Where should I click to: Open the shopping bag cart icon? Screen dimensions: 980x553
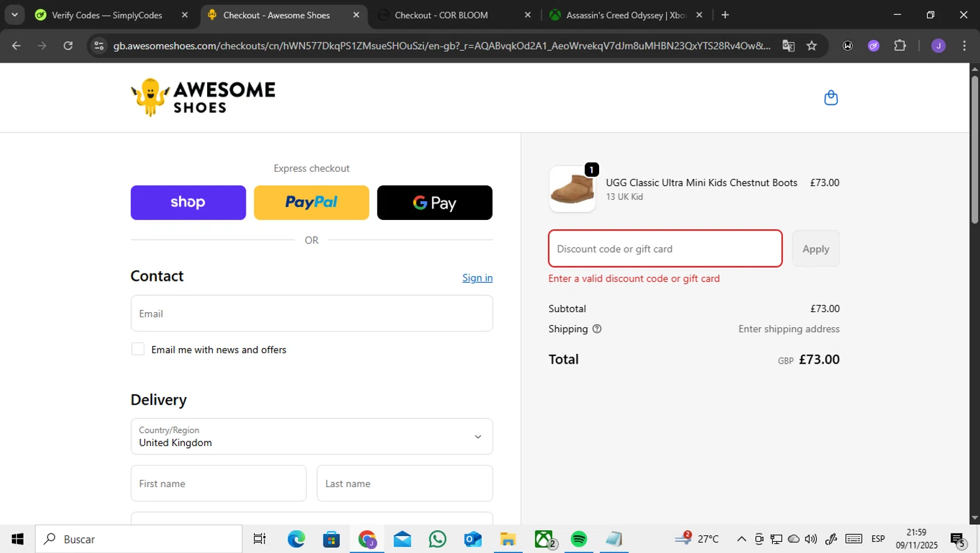(830, 97)
